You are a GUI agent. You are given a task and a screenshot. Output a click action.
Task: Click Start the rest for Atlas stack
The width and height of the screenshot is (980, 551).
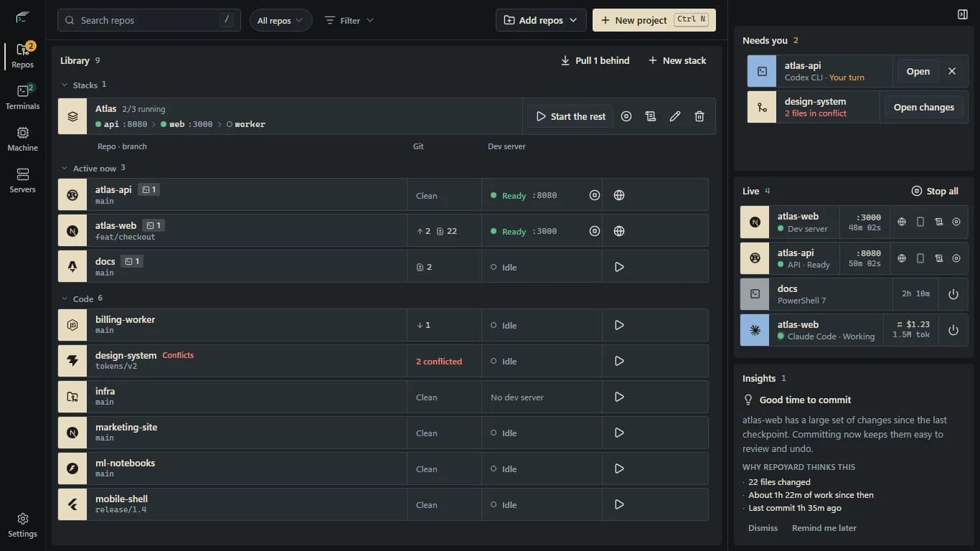[x=570, y=116]
